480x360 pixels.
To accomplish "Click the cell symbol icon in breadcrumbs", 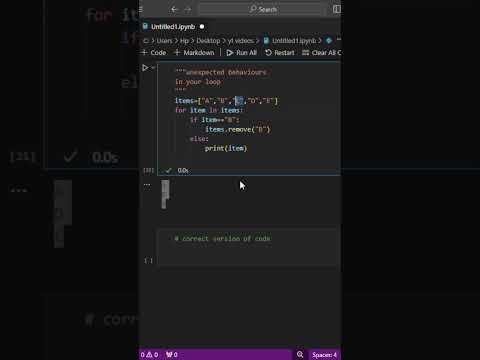I will 329,41.
